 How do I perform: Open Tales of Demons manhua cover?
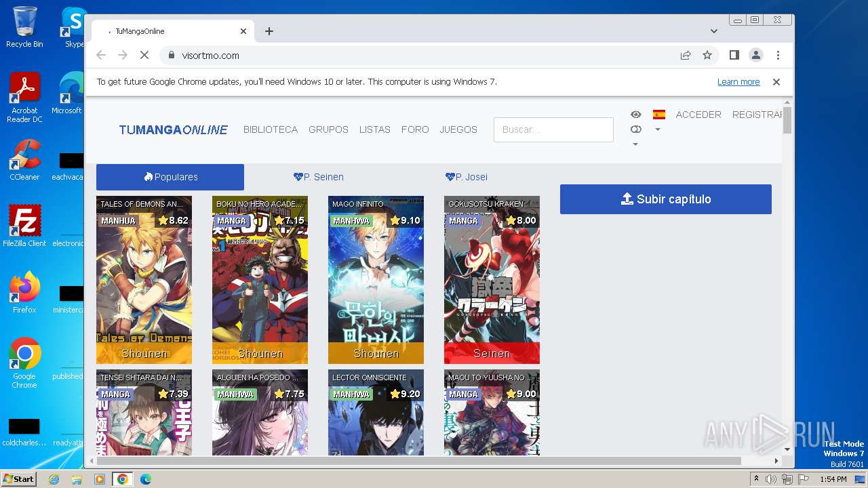(144, 280)
